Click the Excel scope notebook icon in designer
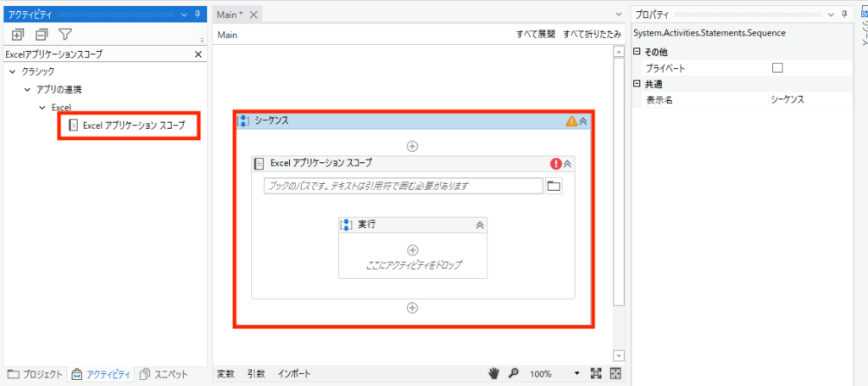This screenshot has width=868, height=386. [259, 164]
